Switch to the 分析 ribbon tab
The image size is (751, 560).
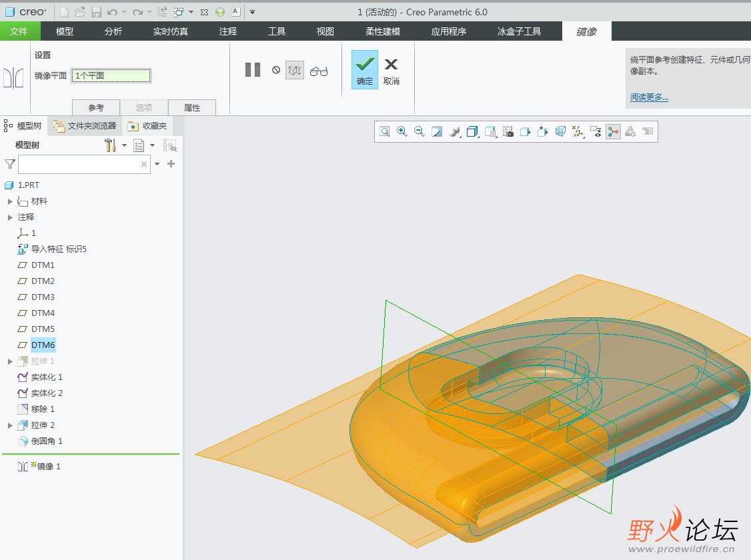(113, 31)
